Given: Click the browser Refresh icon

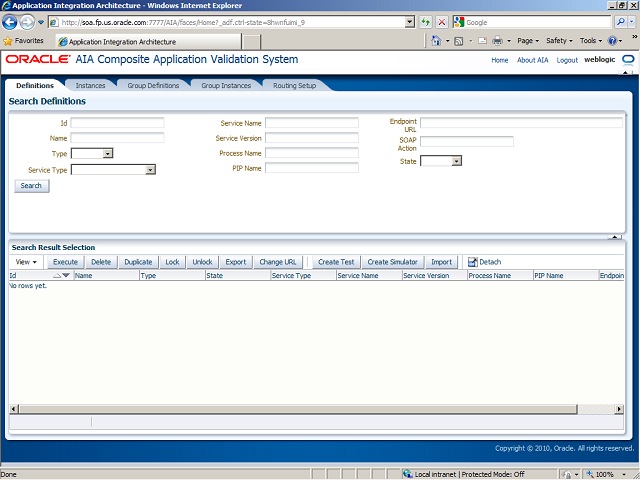Looking at the screenshot, I should point(425,22).
